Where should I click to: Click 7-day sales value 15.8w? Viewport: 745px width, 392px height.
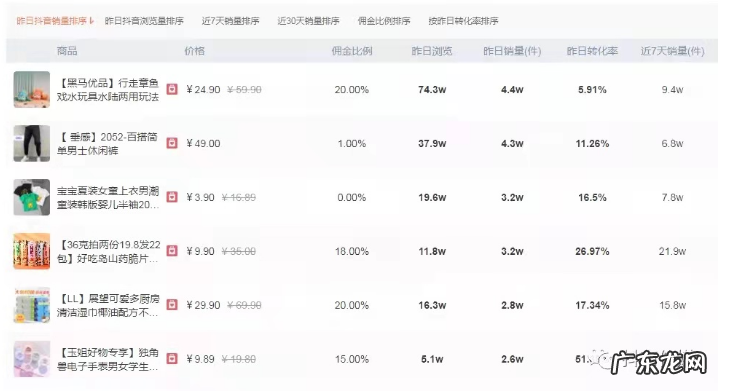click(672, 305)
